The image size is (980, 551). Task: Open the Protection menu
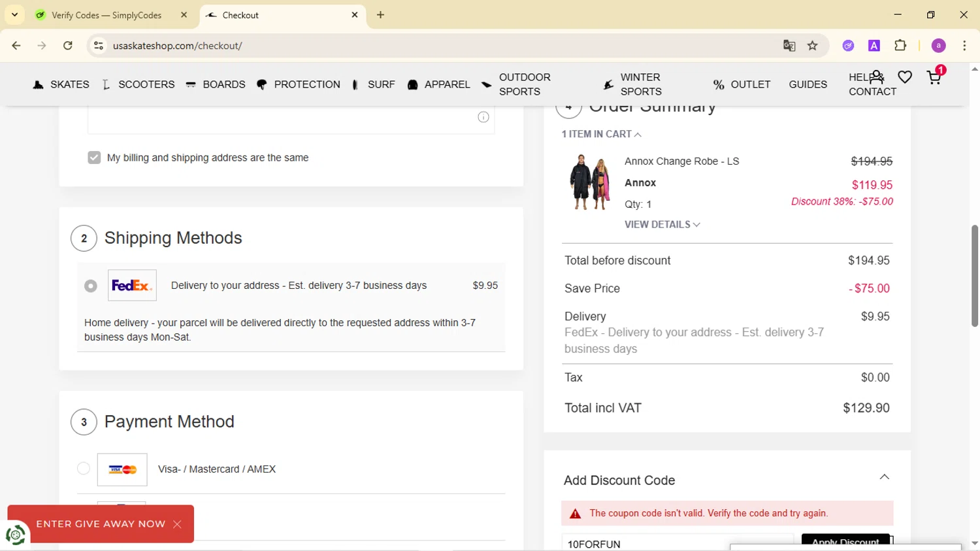pyautogui.click(x=299, y=84)
